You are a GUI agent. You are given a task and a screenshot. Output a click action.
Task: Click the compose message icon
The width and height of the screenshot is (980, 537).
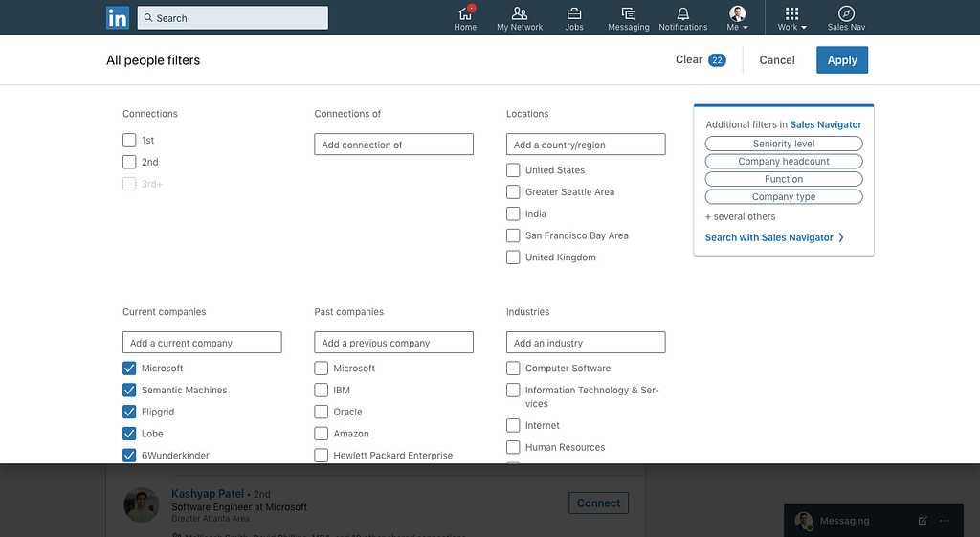(x=923, y=521)
